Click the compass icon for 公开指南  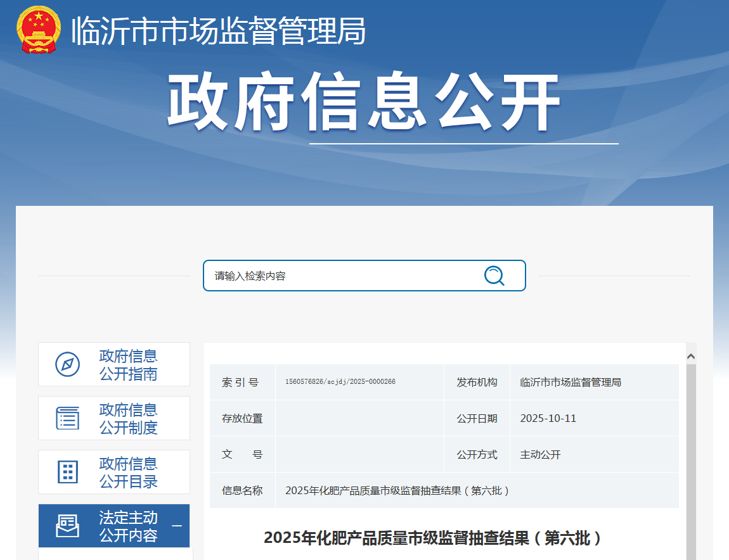pyautogui.click(x=68, y=364)
